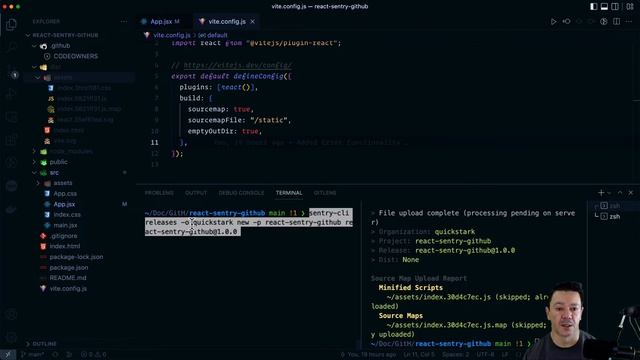Screen dimensions: 640x360
Task: Toggle bottom panel visibility
Action: click(x=604, y=7)
